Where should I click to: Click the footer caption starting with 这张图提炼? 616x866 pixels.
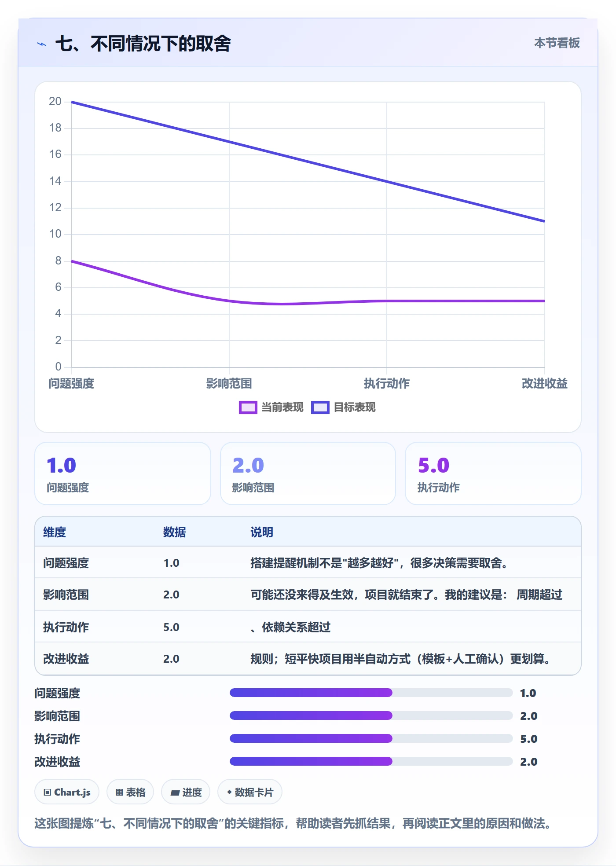293,823
